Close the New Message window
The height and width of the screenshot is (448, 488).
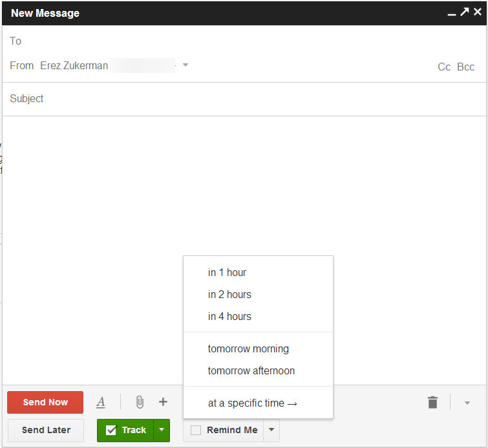(x=478, y=12)
